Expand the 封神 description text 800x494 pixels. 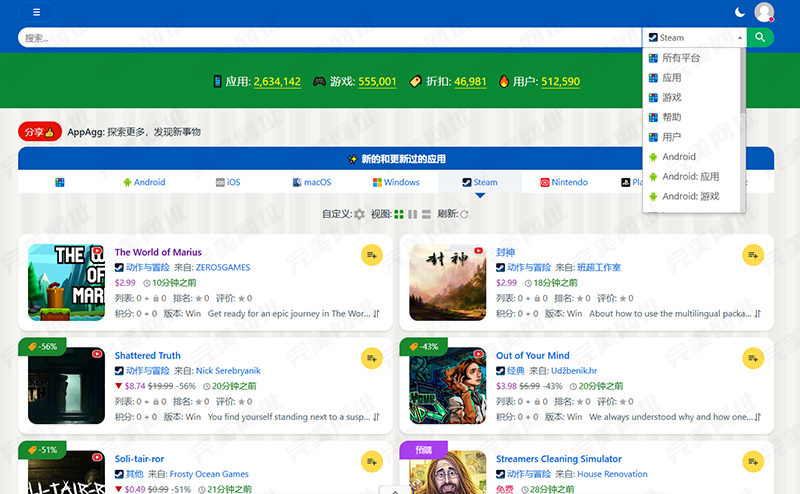click(x=757, y=314)
